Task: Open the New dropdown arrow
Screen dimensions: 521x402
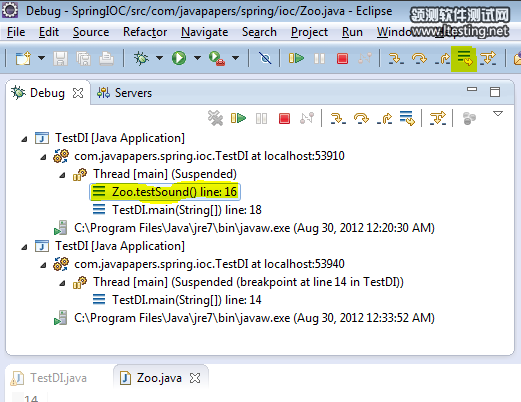Action: 41,58
